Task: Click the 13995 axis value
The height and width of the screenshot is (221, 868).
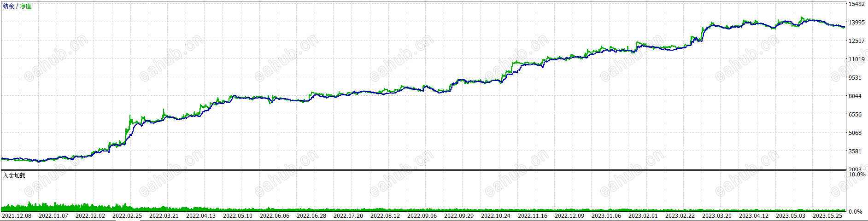Action: point(856,23)
